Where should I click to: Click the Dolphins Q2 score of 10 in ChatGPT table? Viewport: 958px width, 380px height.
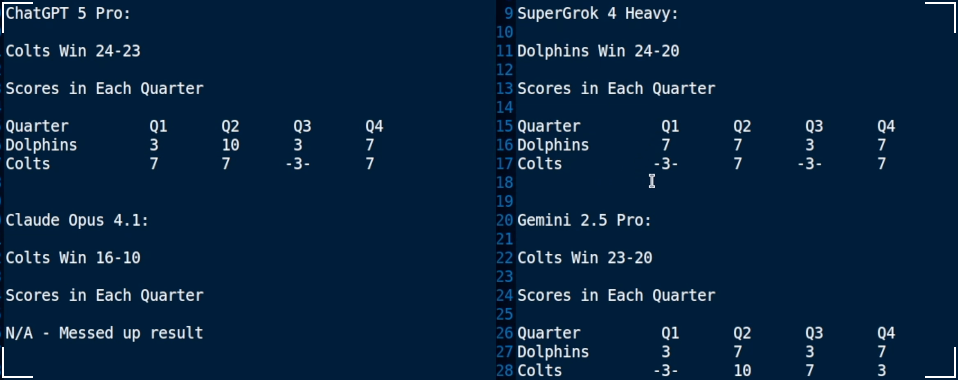230,145
